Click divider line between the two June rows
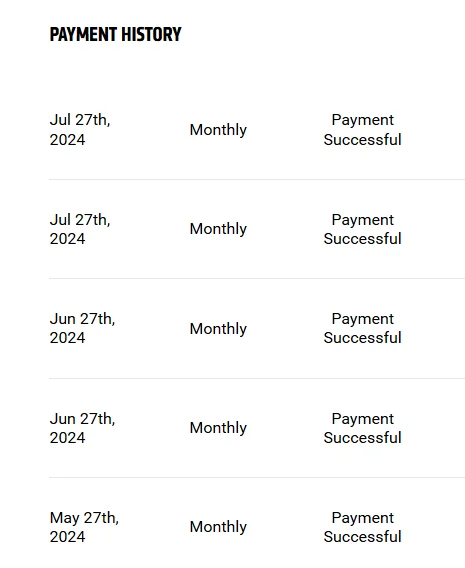 pyautogui.click(x=257, y=378)
